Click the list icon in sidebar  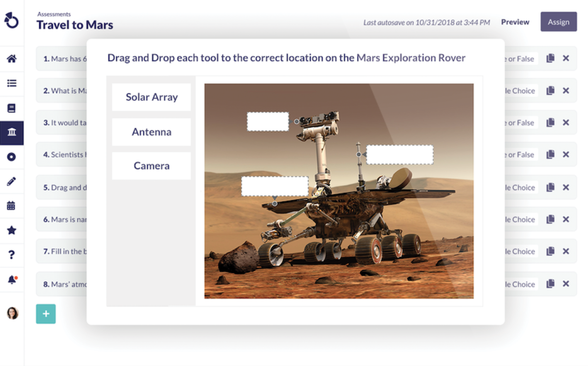[x=11, y=83]
